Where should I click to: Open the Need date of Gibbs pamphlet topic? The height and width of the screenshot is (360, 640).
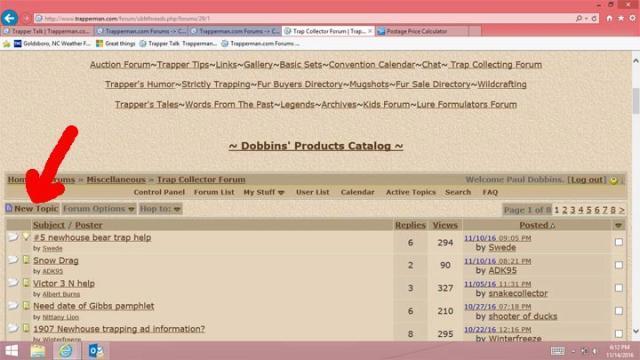click(x=93, y=306)
